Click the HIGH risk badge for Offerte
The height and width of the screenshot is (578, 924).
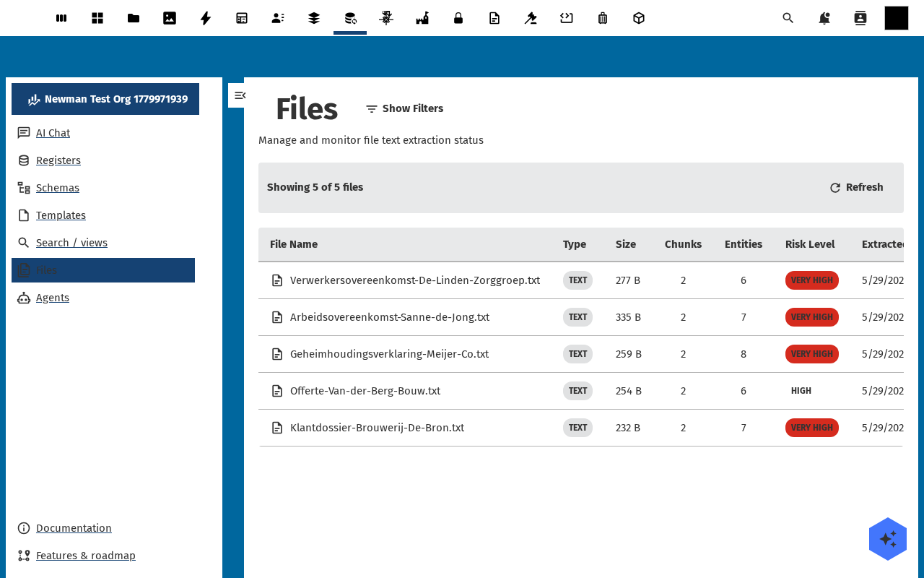[x=801, y=391]
